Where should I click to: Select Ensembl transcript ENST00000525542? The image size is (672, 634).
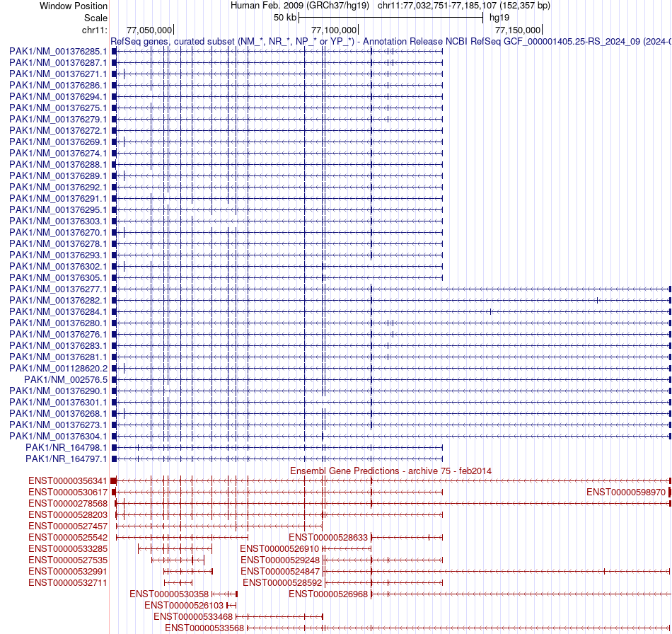pos(68,538)
